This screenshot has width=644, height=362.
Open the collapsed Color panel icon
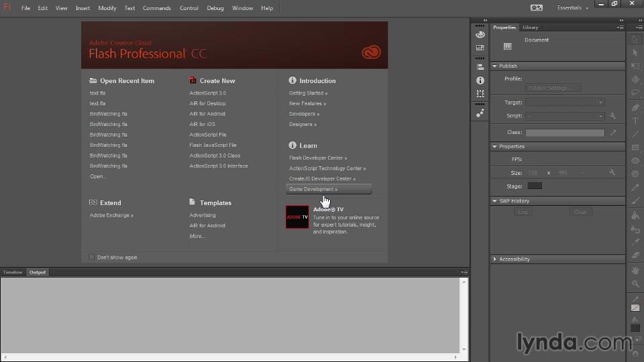(x=480, y=35)
